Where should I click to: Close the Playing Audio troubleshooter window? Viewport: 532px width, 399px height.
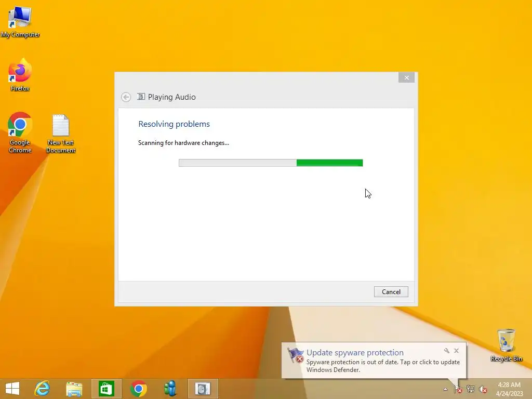click(x=406, y=78)
